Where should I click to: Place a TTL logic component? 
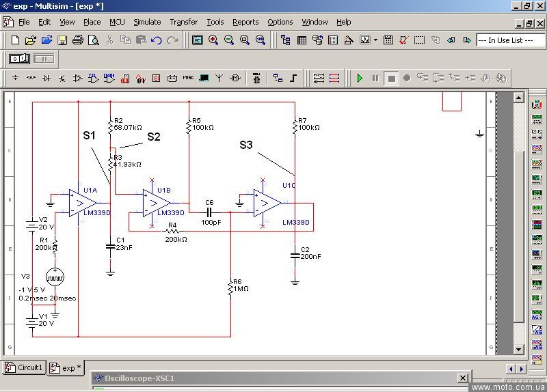coord(93,78)
